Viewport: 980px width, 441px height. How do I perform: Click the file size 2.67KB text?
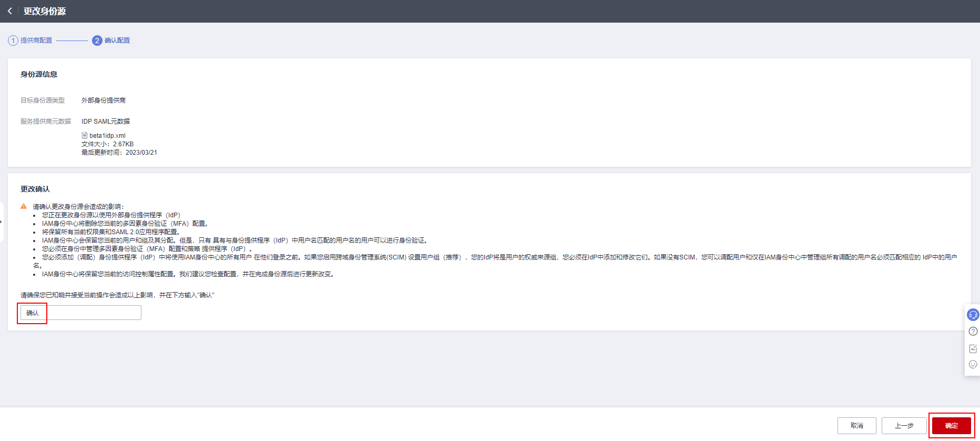(x=123, y=144)
